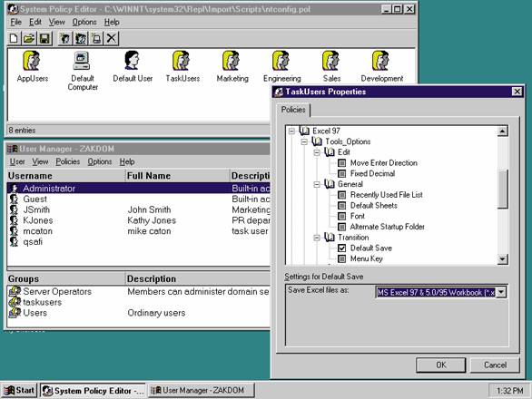Viewport: 532px width, 399px height.
Task: Click the Transition book icon in tree
Action: [x=330, y=238]
